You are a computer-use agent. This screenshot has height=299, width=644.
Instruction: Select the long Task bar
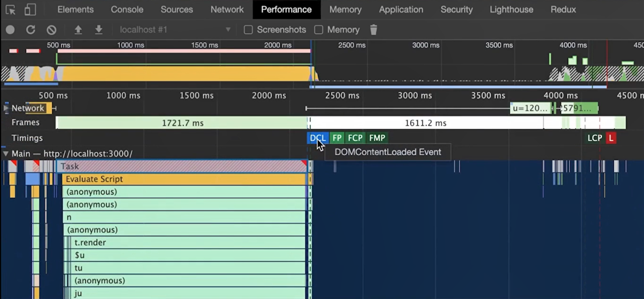[x=181, y=166]
